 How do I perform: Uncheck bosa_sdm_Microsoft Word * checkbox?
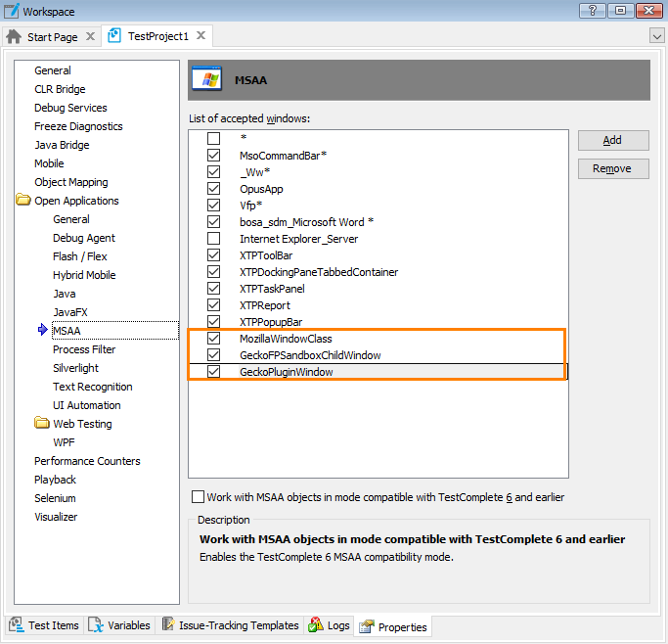pyautogui.click(x=214, y=221)
